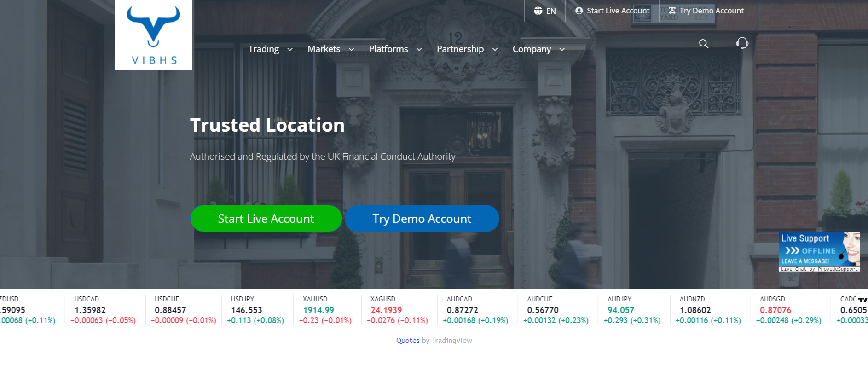Follow the Quotes link by TradingView
This screenshot has width=868, height=365.
[408, 341]
